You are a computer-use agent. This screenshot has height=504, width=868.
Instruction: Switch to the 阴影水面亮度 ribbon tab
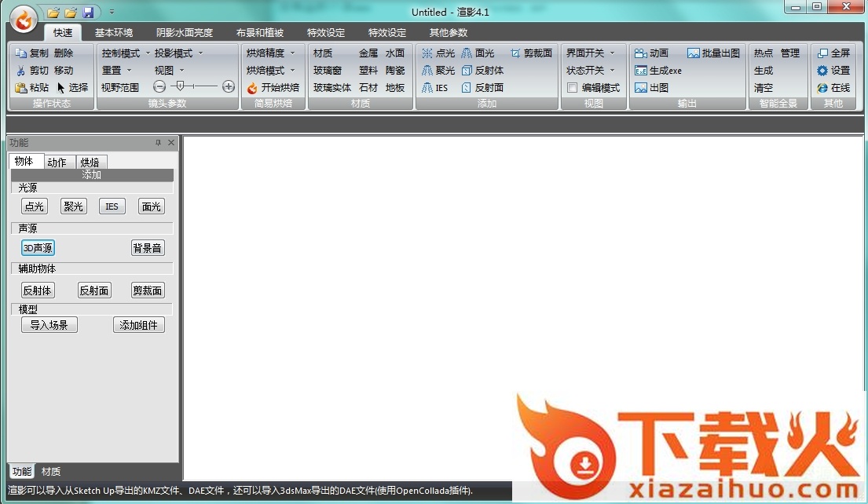point(185,33)
